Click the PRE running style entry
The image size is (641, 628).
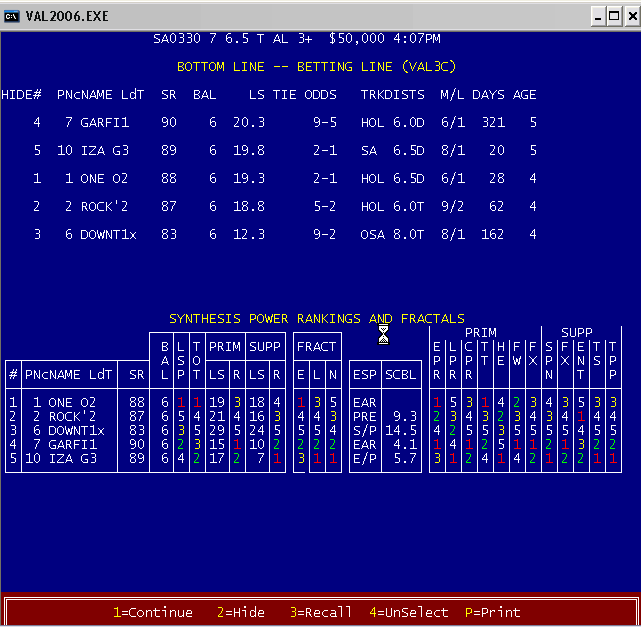coord(365,416)
